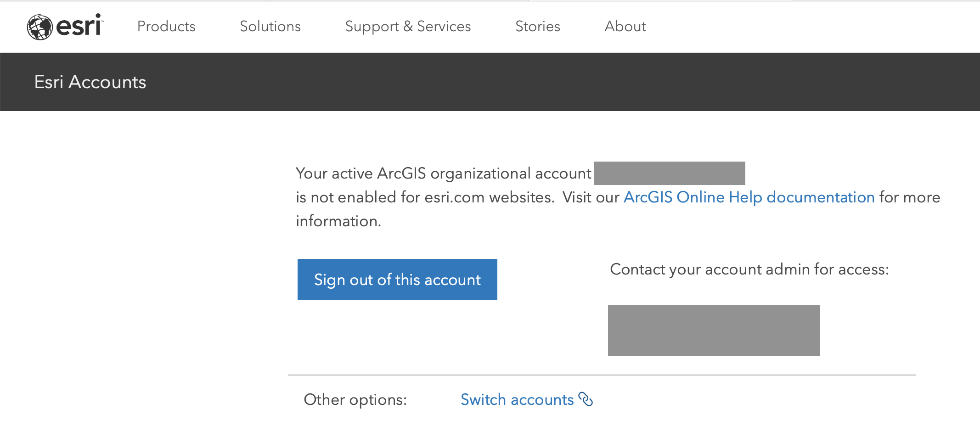Click the esri wordmark text in header

tap(79, 26)
